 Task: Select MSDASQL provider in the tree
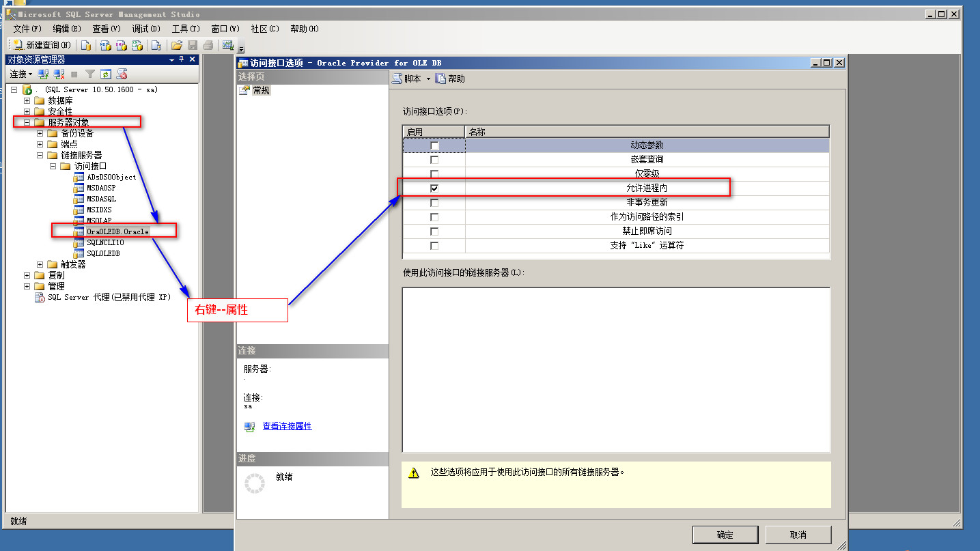(x=102, y=199)
